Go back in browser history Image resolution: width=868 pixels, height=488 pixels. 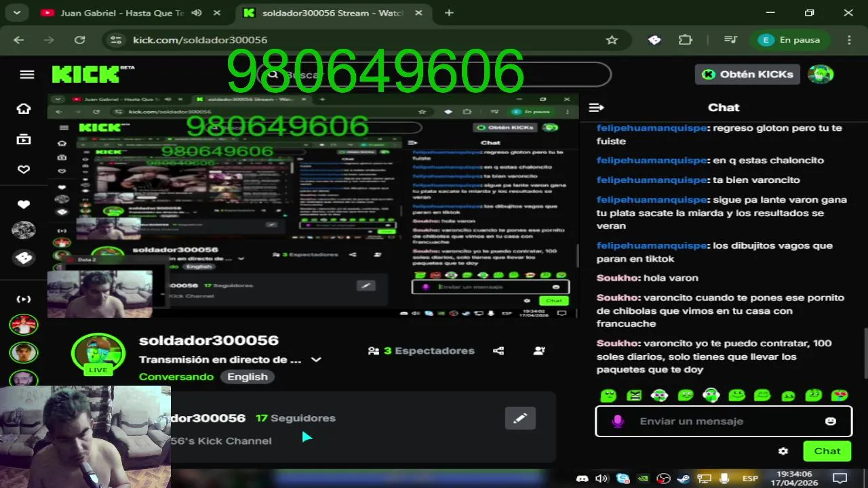[x=18, y=40]
